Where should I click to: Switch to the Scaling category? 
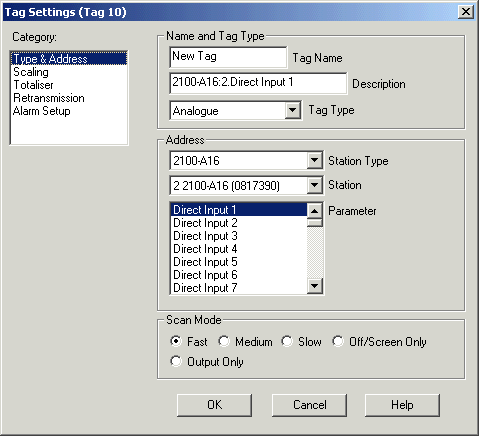pyautogui.click(x=31, y=72)
